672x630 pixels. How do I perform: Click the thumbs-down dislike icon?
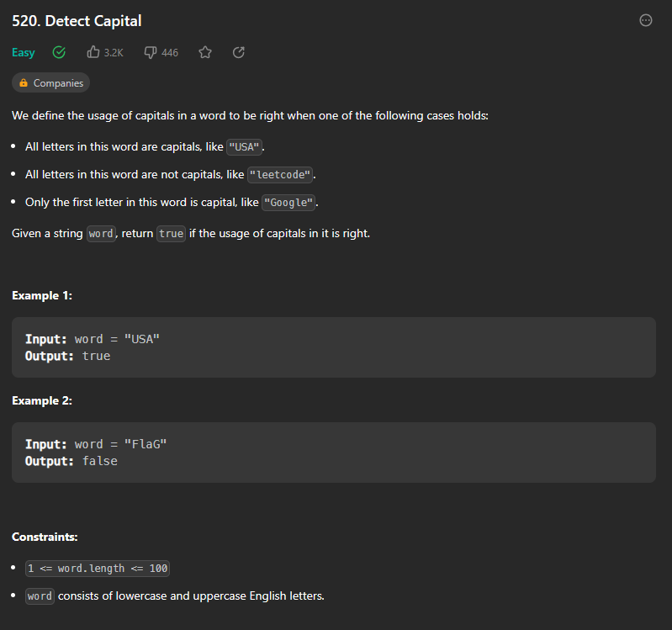[150, 52]
